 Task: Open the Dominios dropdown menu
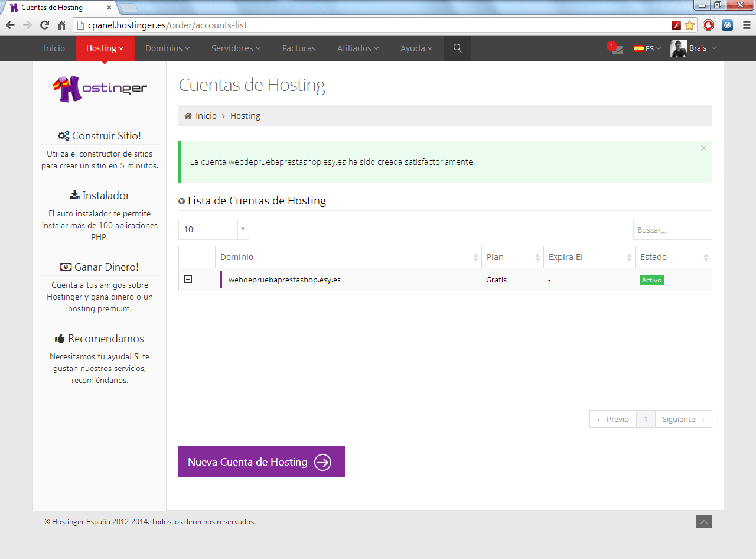(x=168, y=48)
